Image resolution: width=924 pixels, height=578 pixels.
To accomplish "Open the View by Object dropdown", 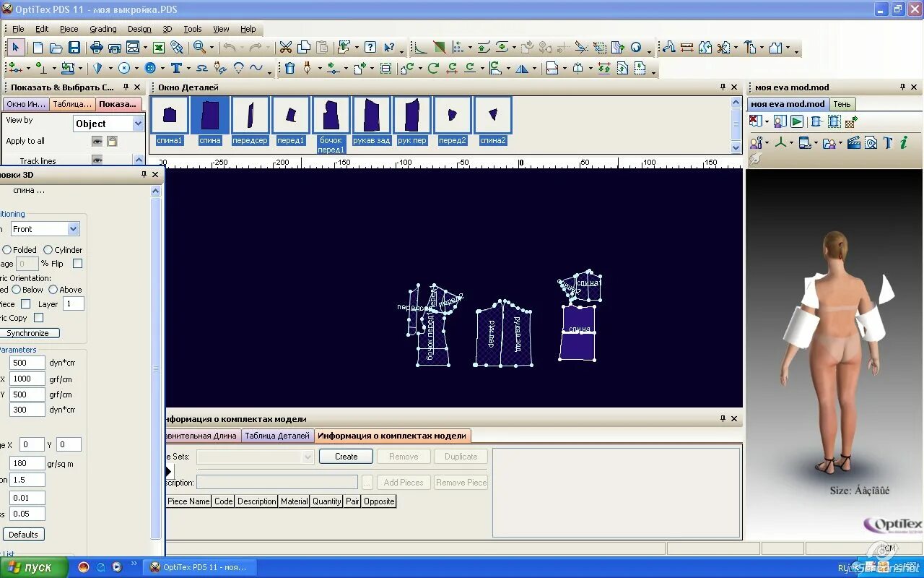I will point(138,124).
